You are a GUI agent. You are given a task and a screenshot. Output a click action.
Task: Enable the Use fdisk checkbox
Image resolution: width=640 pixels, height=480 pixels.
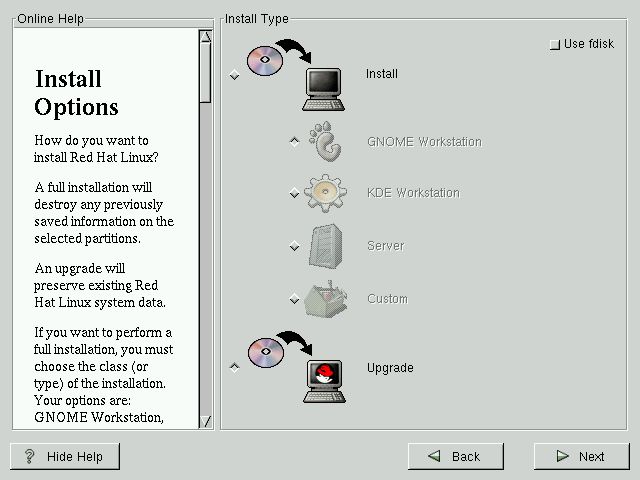coord(555,45)
